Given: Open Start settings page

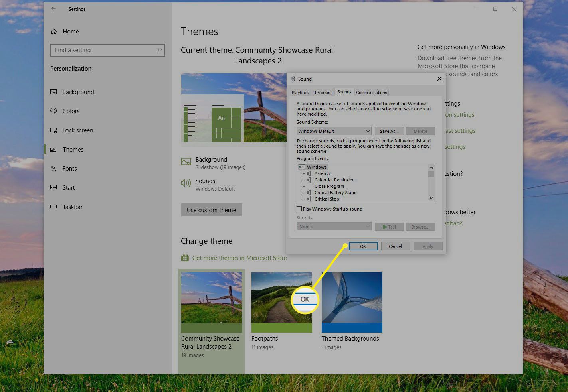Looking at the screenshot, I should tap(69, 188).
